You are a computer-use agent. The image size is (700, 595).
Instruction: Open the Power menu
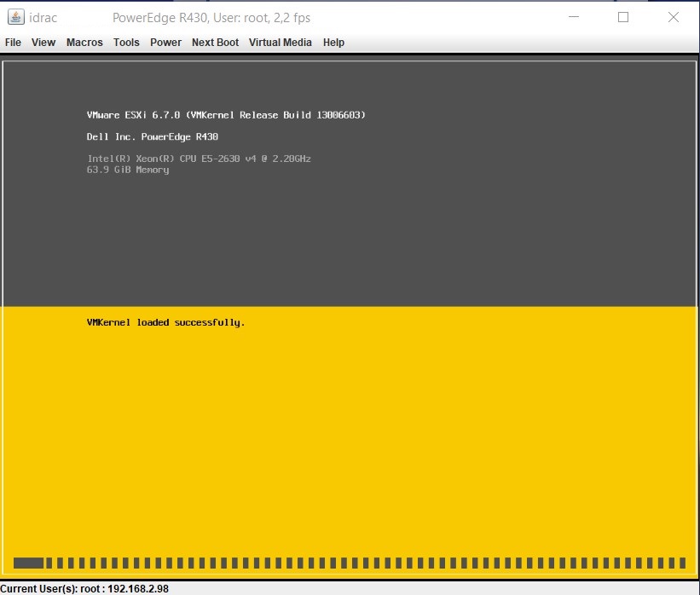coord(165,43)
